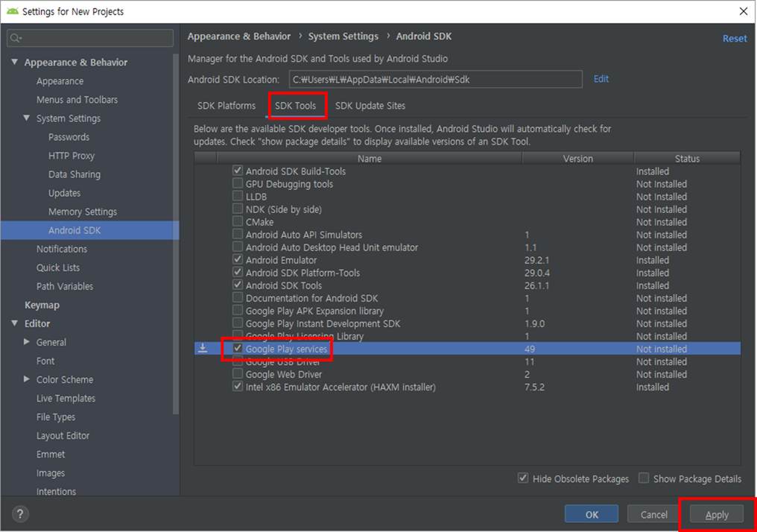Select Passwords in the sidebar
Image resolution: width=757 pixels, height=532 pixels.
click(69, 137)
